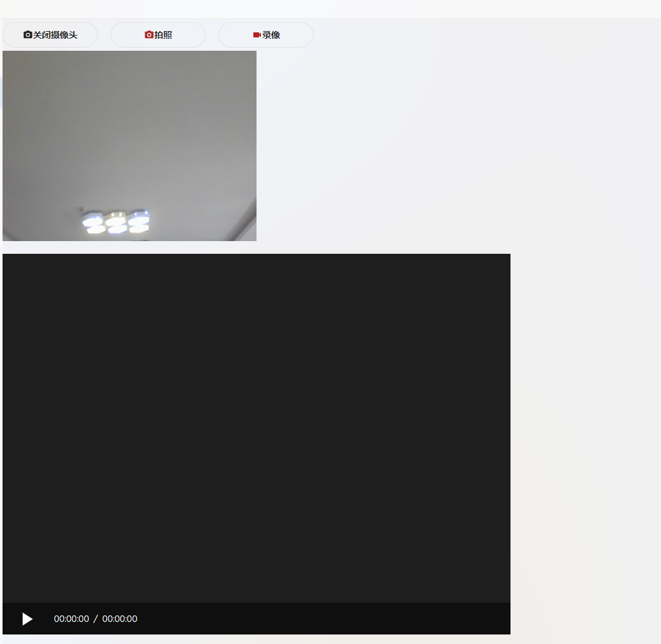Click the black video player display area
Viewport: 661px width, 644px height.
pos(257,428)
